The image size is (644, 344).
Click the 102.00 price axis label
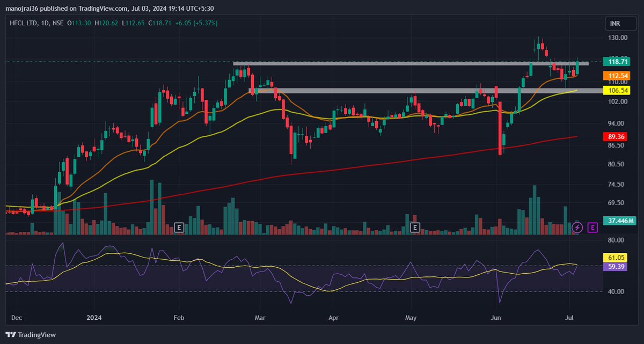click(x=618, y=101)
